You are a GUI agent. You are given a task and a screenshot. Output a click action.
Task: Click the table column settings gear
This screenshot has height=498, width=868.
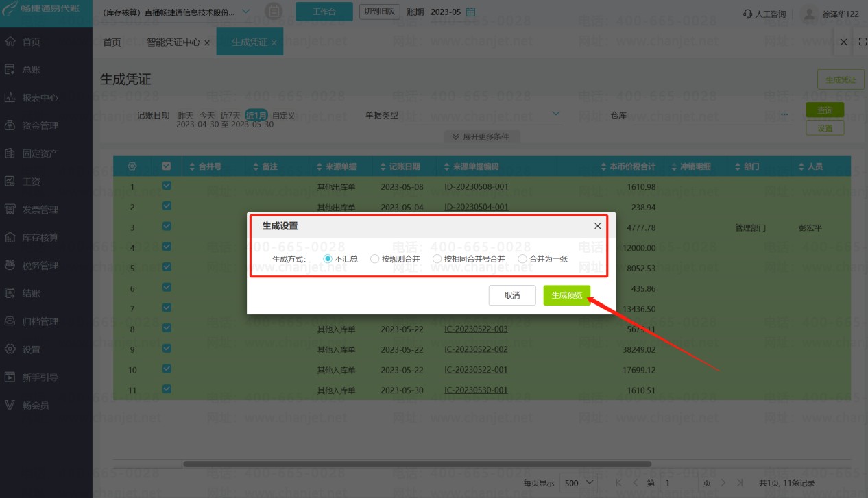tap(132, 166)
